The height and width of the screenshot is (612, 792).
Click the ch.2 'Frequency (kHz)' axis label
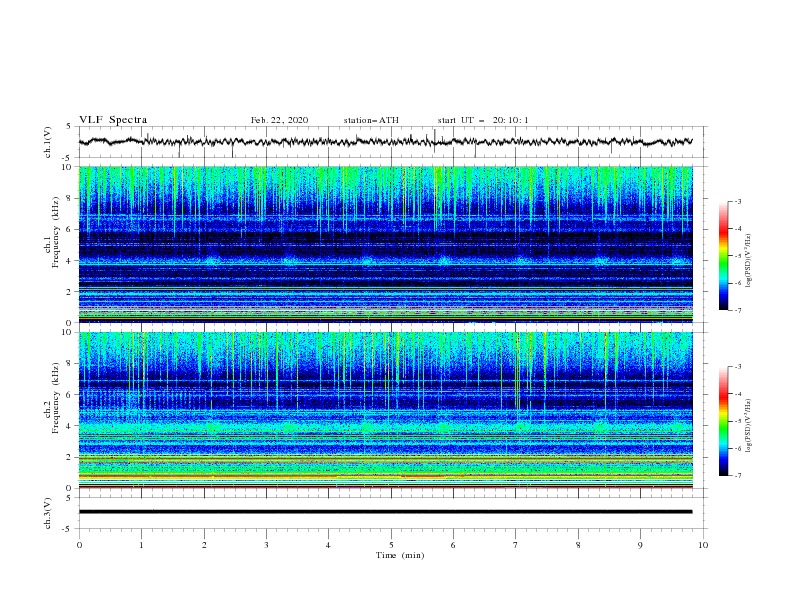point(56,397)
